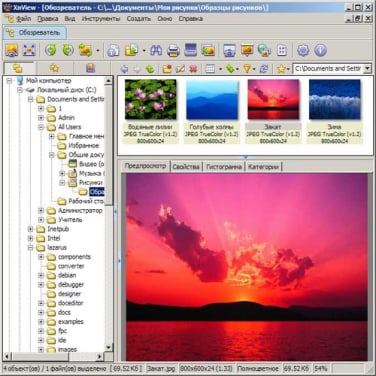The width and height of the screenshot is (376, 376).
Task: Open the file properties icon
Action: [113, 50]
